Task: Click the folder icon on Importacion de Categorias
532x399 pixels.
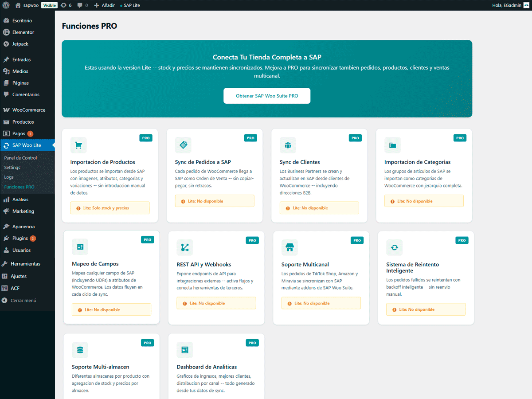Action: click(392, 145)
